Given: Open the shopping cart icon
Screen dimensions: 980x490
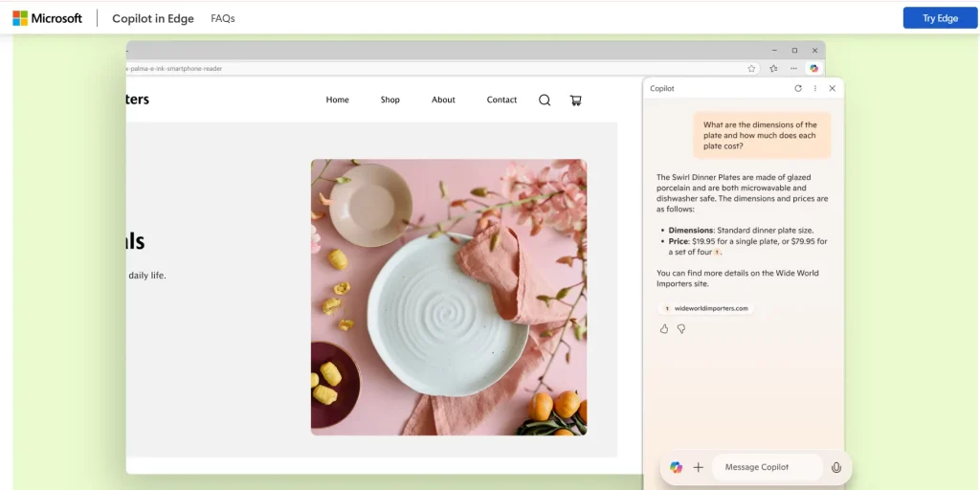Looking at the screenshot, I should pos(575,100).
